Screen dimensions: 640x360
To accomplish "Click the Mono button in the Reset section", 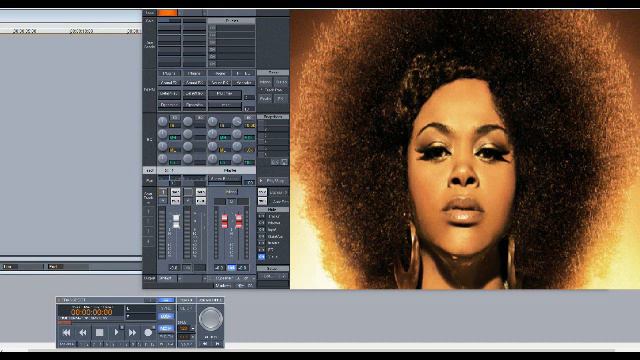I will [x=265, y=82].
